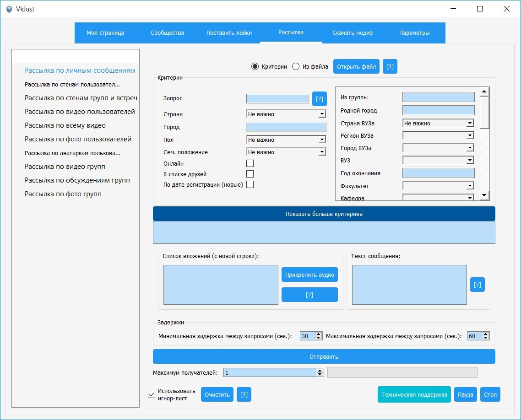The image size is (521, 420).
Task: Open the Факультет dropdown
Action: pos(438,186)
